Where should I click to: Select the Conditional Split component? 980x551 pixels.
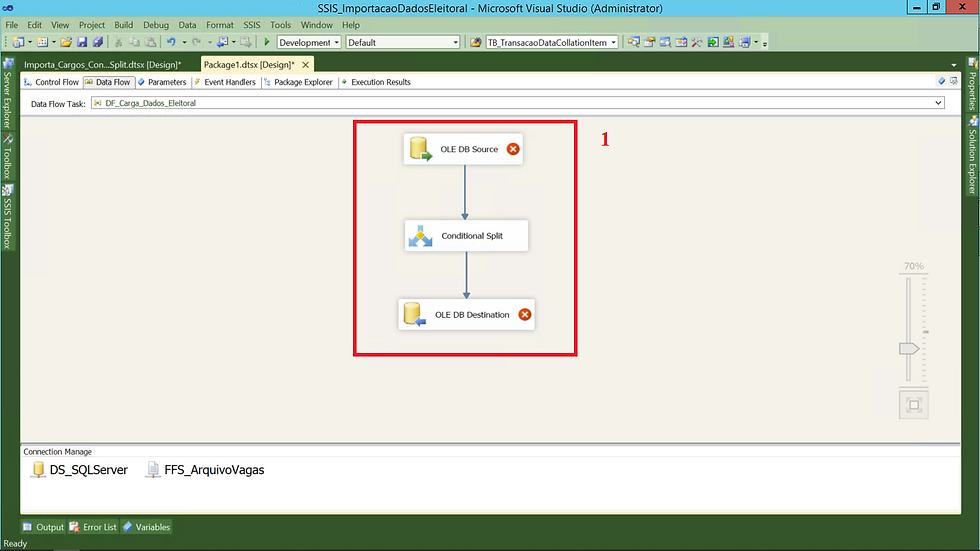[x=466, y=236]
